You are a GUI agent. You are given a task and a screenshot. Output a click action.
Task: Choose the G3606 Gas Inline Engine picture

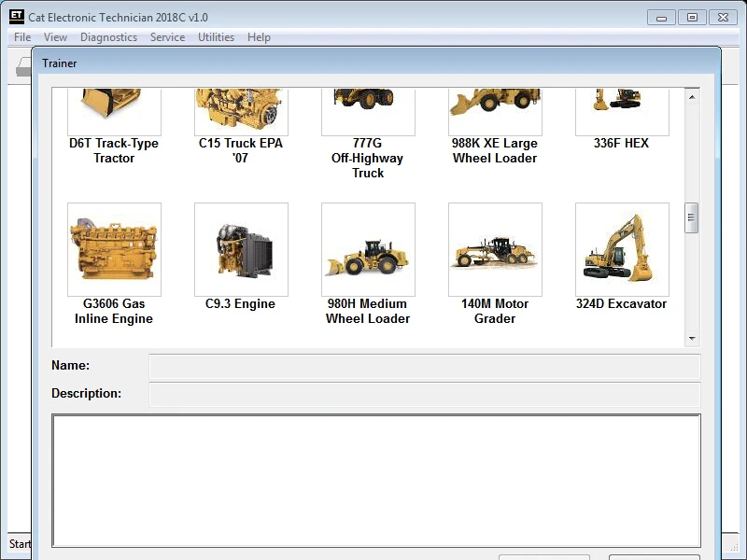(x=114, y=249)
